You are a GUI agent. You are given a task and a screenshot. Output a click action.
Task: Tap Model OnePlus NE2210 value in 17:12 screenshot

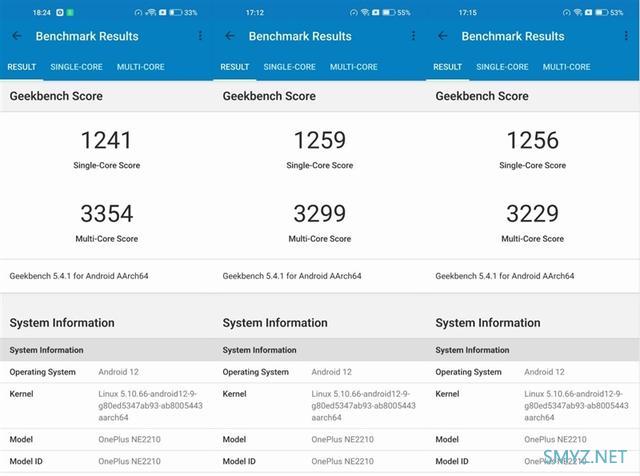pyautogui.click(x=342, y=439)
